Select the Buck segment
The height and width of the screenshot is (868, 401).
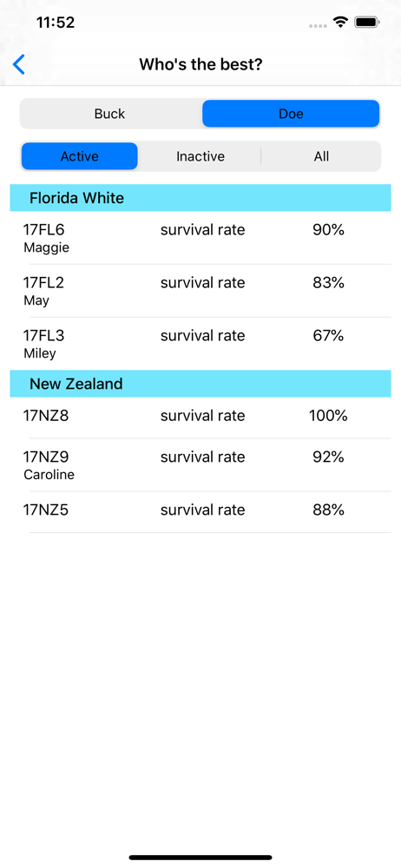pos(110,114)
